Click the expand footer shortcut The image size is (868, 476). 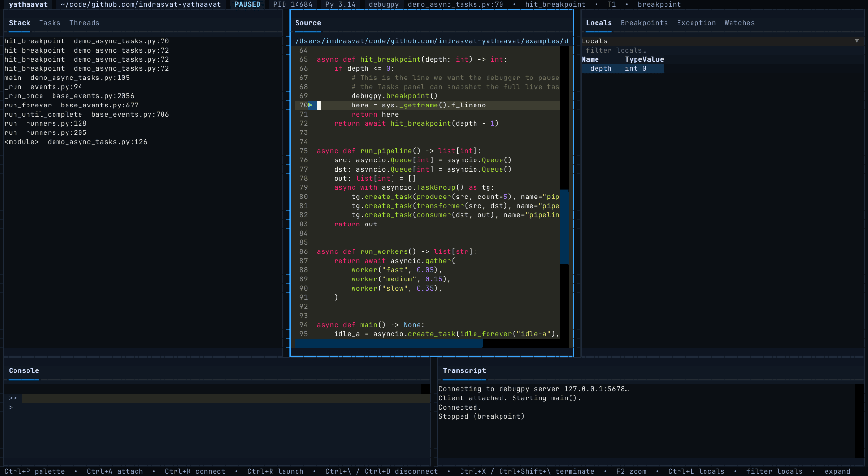point(838,471)
